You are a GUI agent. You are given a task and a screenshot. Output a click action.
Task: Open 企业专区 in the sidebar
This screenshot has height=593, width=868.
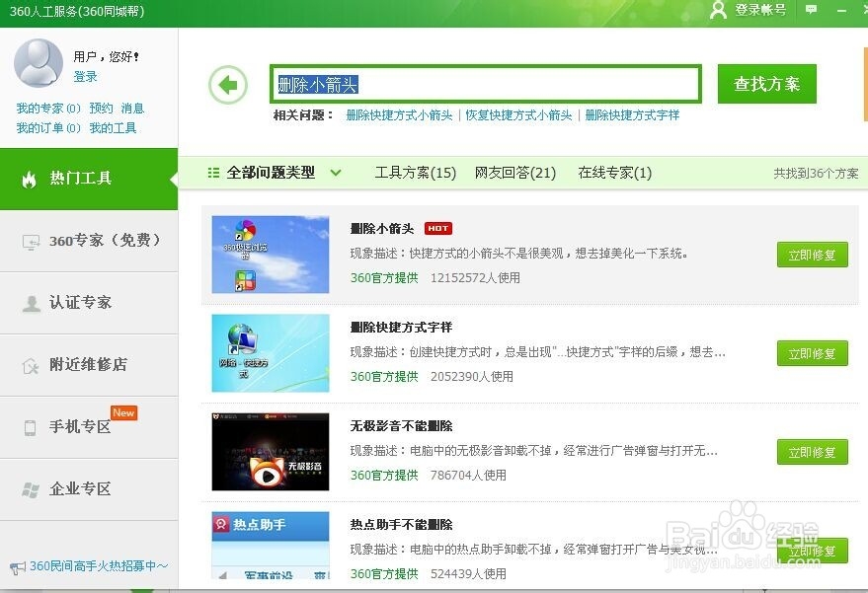click(89, 489)
